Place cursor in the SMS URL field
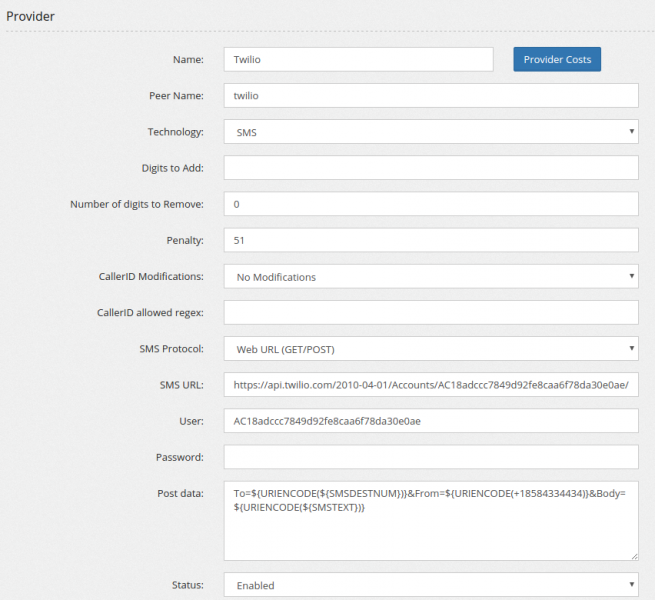This screenshot has width=655, height=600. click(430, 385)
